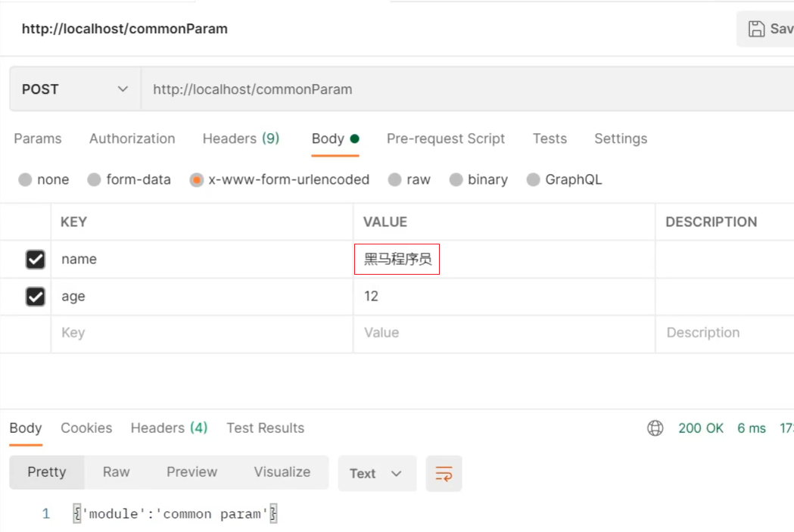Select the response Body tab
Image resolution: width=794 pixels, height=532 pixels.
click(26, 428)
